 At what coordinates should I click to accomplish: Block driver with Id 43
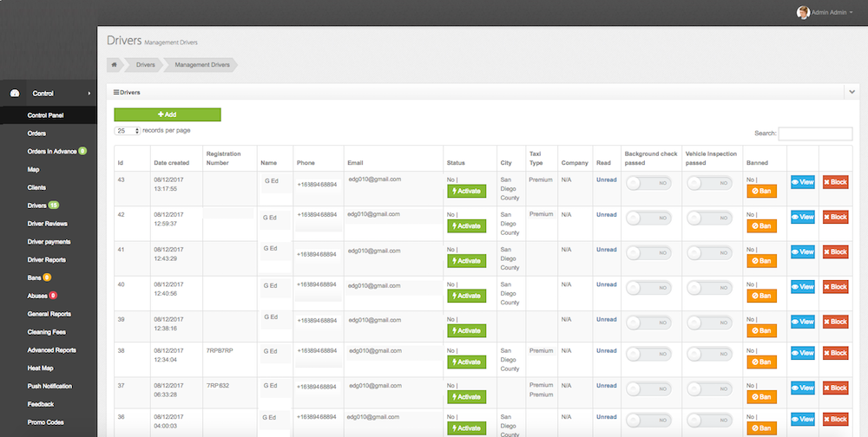click(x=835, y=182)
